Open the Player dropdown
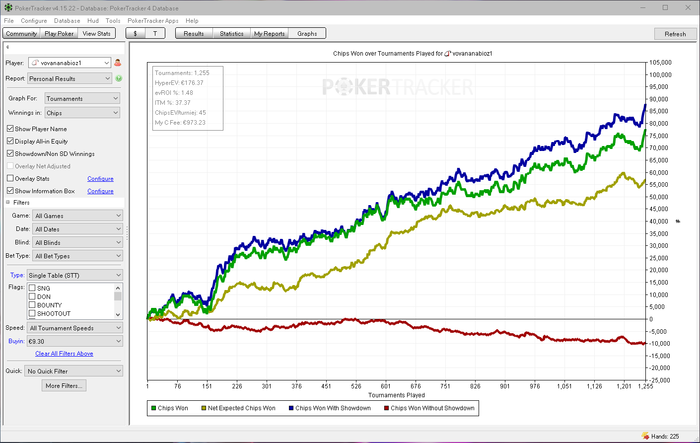Screen dimensions: 700x443 click(x=69, y=63)
